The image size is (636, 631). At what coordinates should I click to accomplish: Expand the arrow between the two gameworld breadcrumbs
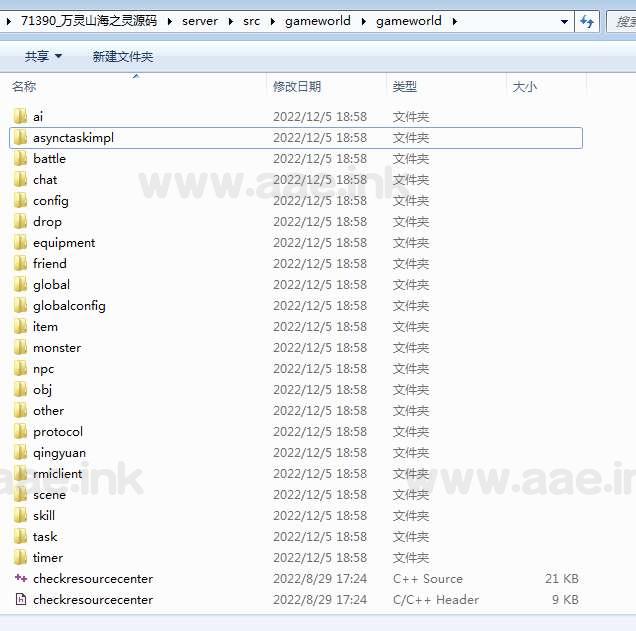pyautogui.click(x=363, y=21)
